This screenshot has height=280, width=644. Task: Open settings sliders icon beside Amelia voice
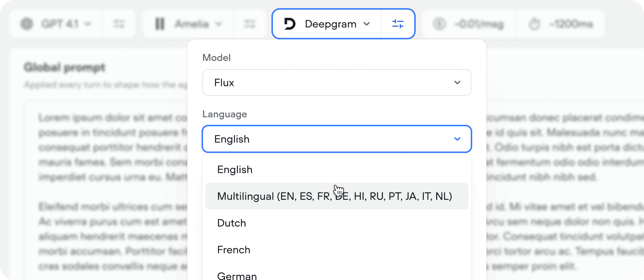coord(250,24)
